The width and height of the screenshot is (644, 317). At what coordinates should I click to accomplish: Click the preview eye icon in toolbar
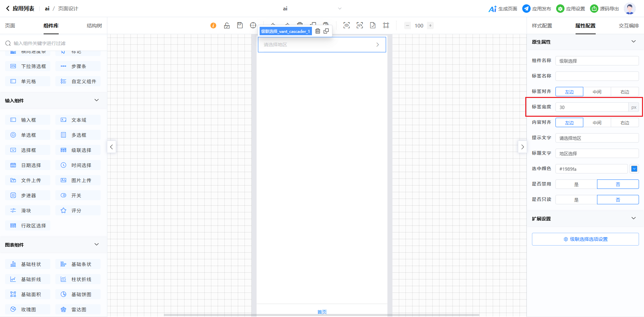[x=346, y=25]
